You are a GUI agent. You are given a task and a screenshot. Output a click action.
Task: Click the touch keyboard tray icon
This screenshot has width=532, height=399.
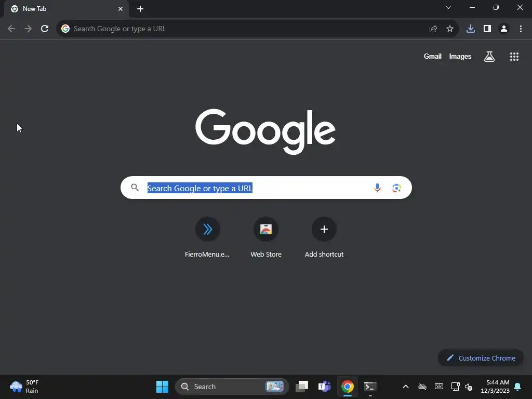coord(438,387)
